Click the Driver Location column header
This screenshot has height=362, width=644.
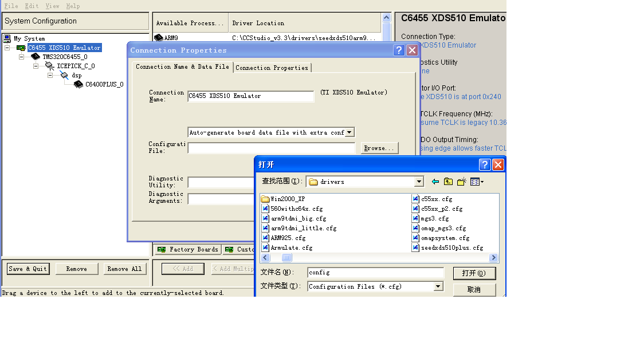coord(305,23)
